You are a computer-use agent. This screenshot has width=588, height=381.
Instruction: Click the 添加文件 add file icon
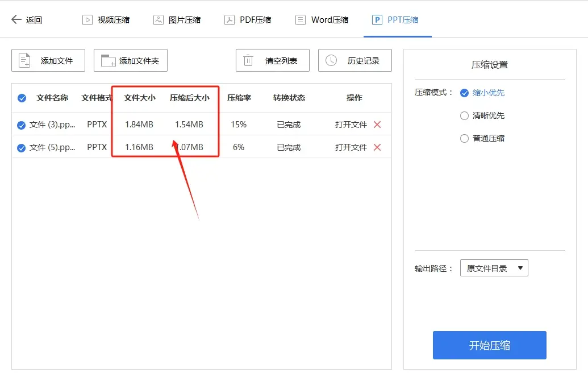24,60
